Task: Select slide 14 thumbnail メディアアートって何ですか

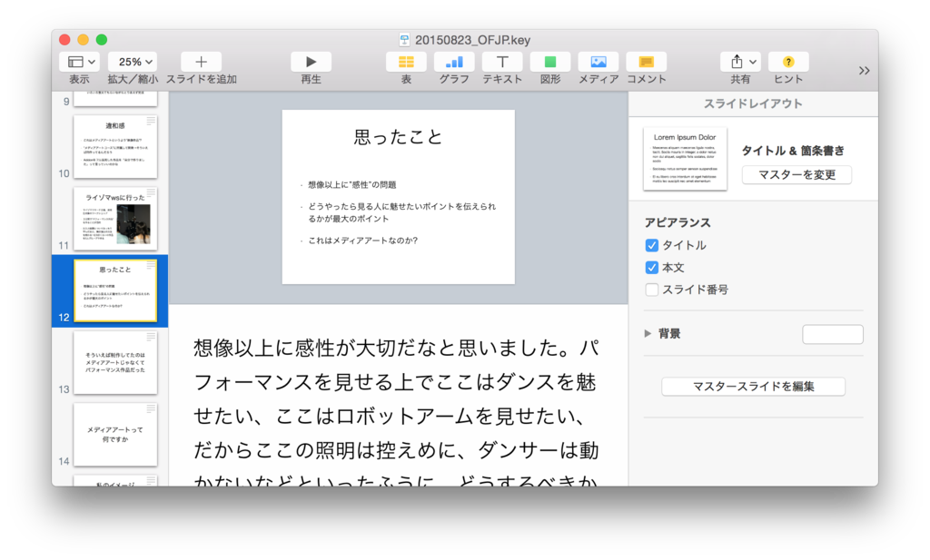Action: coord(115,435)
